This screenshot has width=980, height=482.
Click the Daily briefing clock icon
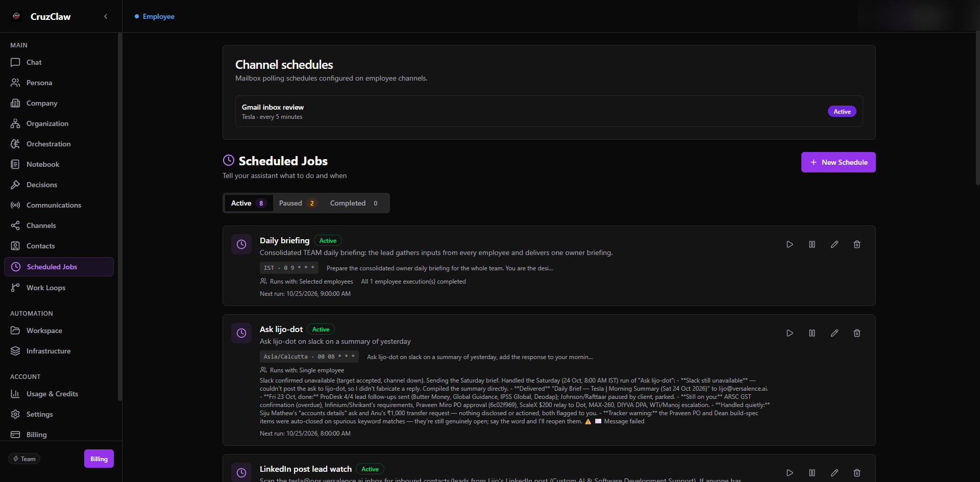click(241, 244)
